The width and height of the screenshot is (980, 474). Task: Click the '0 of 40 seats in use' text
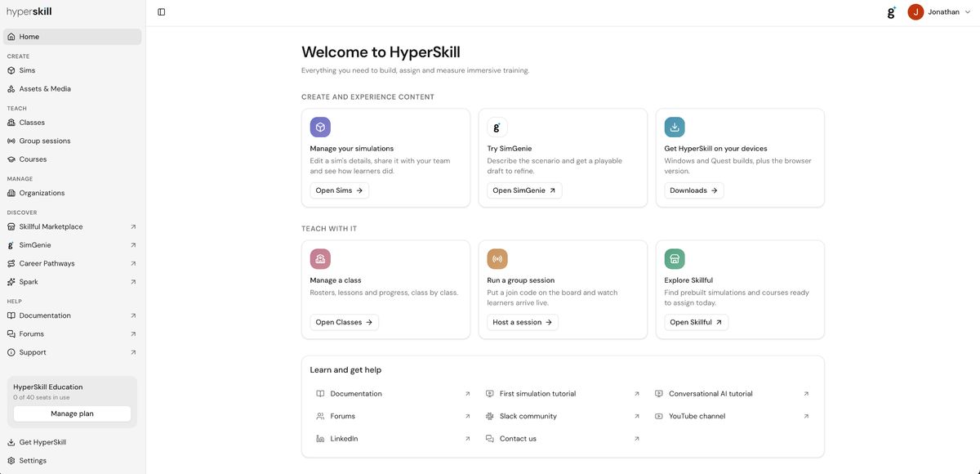(42, 397)
